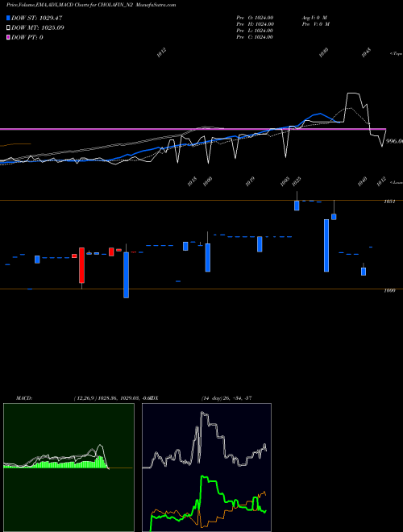Open the green MACD histogram panel
Viewport: 403px width, 532px height.
coord(69,468)
